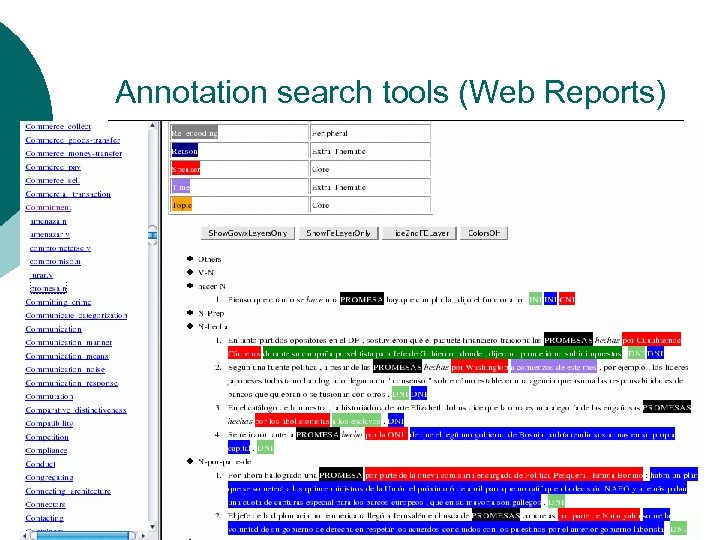The height and width of the screenshot is (540, 720).
Task: Click the navy Reason color label
Action: pyautogui.click(x=185, y=151)
